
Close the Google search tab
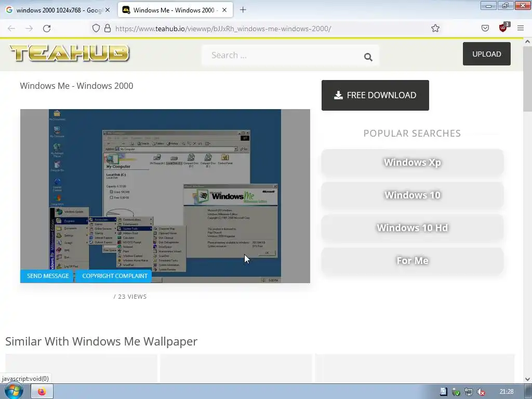coord(108,10)
